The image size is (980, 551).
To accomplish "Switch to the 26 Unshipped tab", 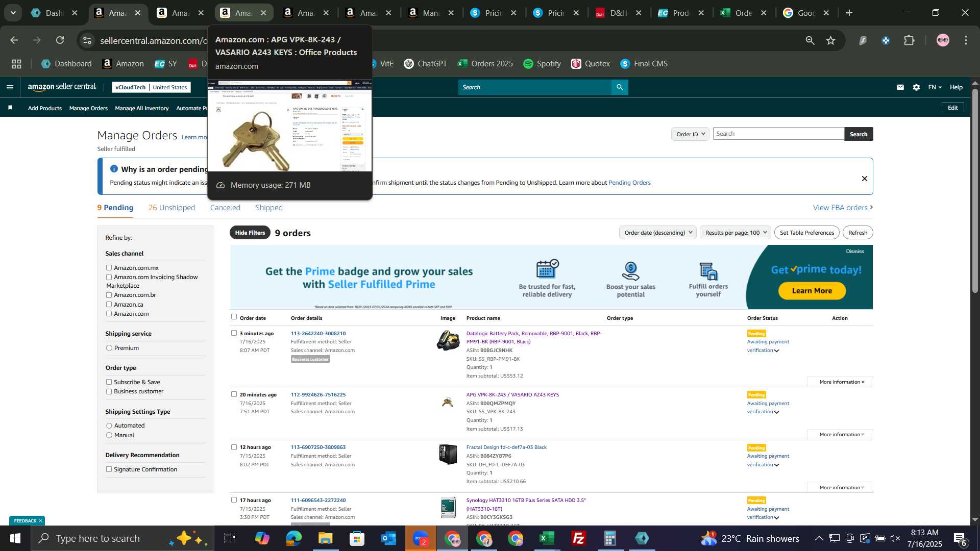I will point(171,208).
